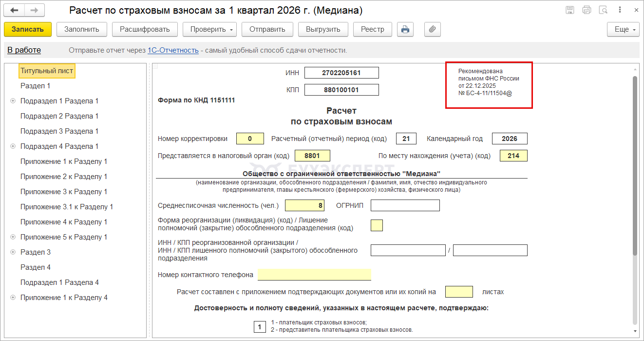644x341 pixels.
Task: Click the supporting documents sheets count field
Action: [x=459, y=292]
